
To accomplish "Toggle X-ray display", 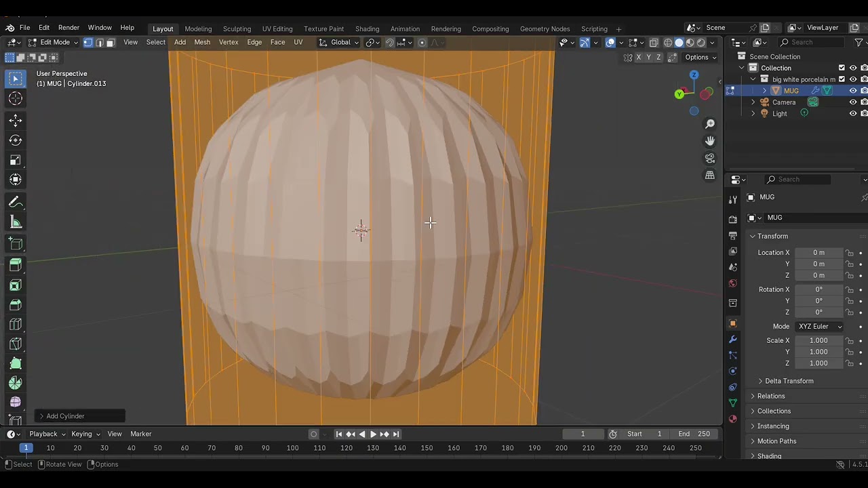I will click(x=654, y=42).
